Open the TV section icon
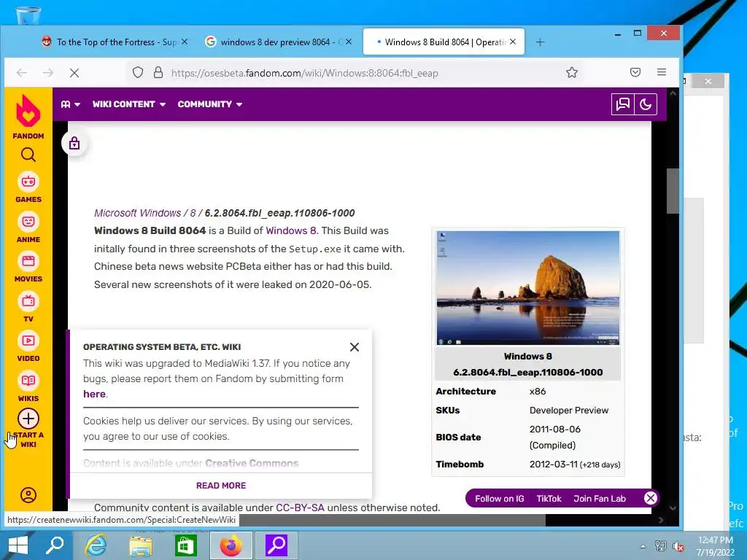 coord(28,301)
